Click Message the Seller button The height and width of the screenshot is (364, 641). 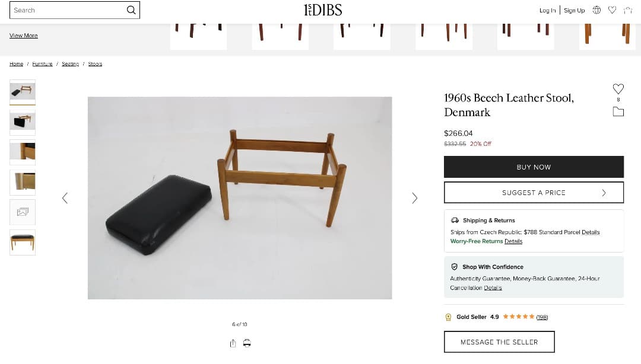pyautogui.click(x=499, y=342)
